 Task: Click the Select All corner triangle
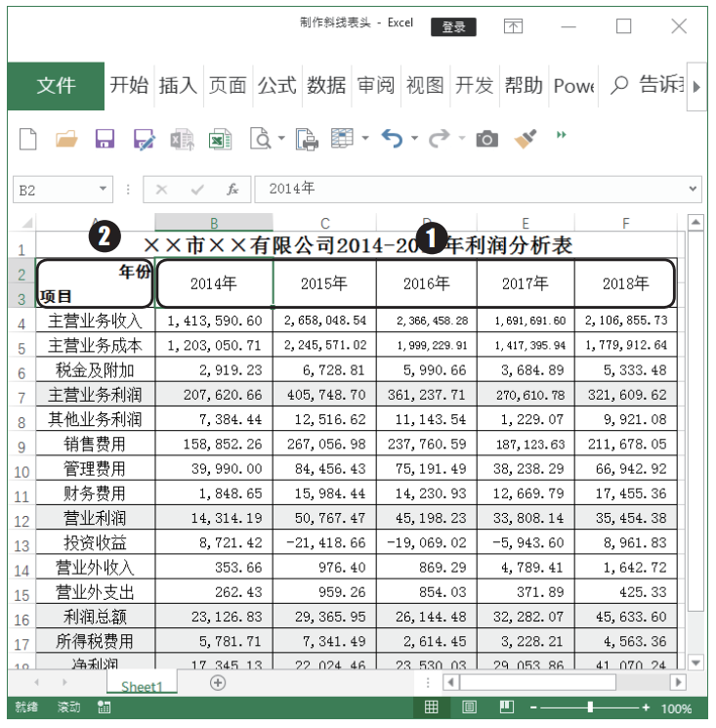27,223
